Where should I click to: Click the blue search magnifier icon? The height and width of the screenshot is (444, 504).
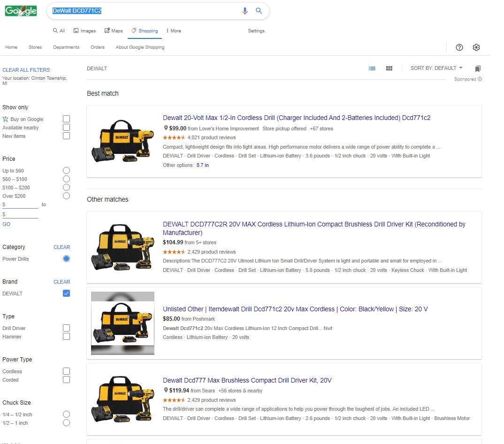(259, 11)
